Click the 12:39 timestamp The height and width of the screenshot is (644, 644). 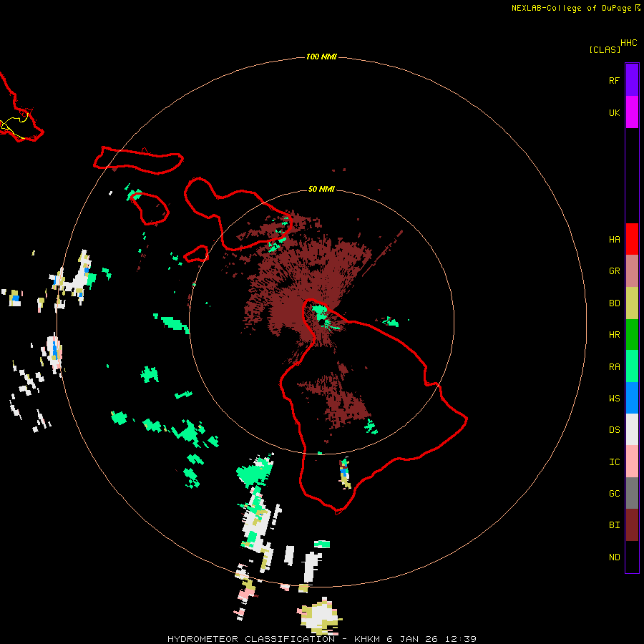(460, 639)
